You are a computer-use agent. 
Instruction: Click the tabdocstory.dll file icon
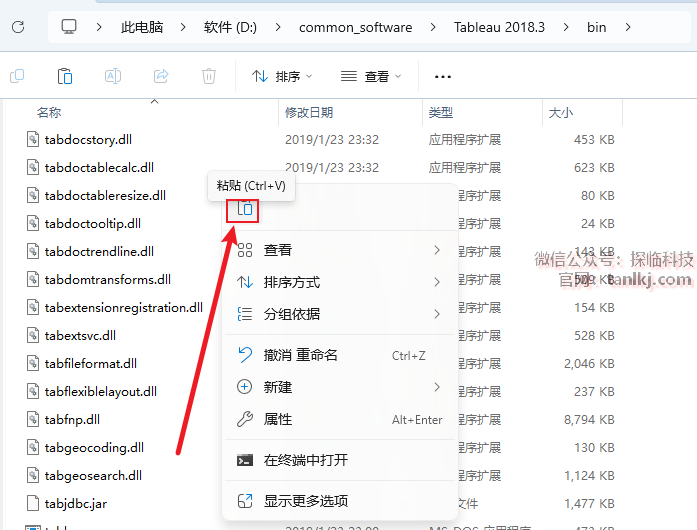point(33,139)
